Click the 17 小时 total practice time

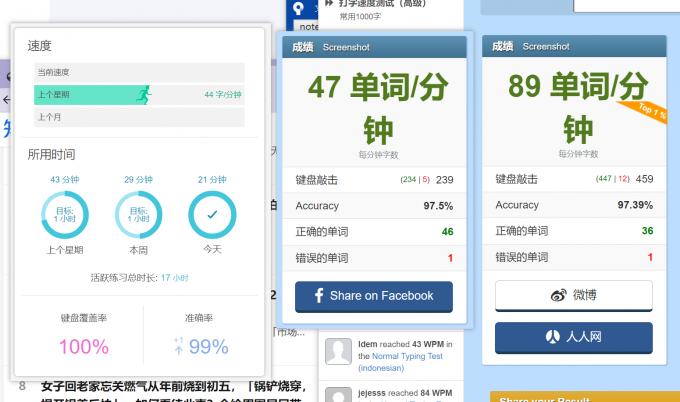tap(174, 278)
